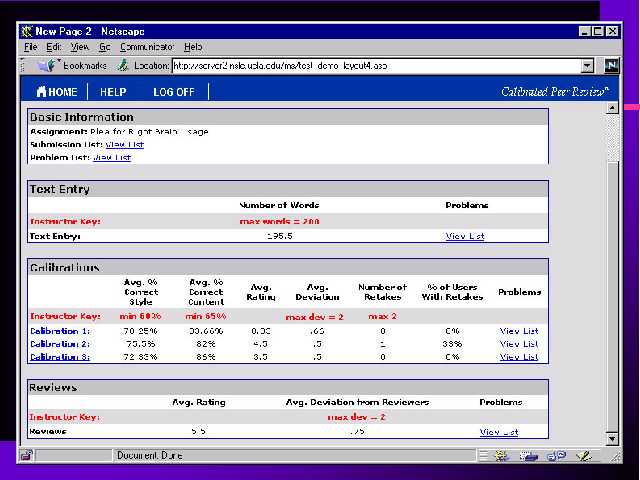640x480 pixels.
Task: View List of problems for Calibration 3
Action: (x=519, y=357)
